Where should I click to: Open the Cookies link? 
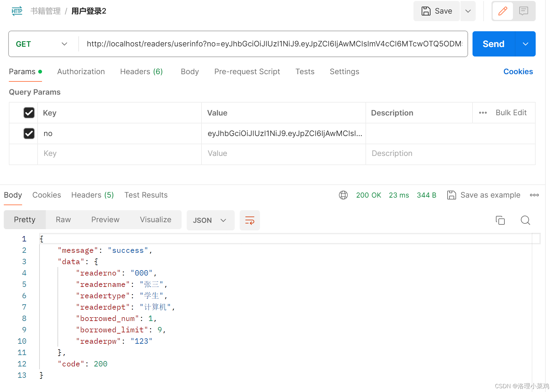[x=518, y=72]
